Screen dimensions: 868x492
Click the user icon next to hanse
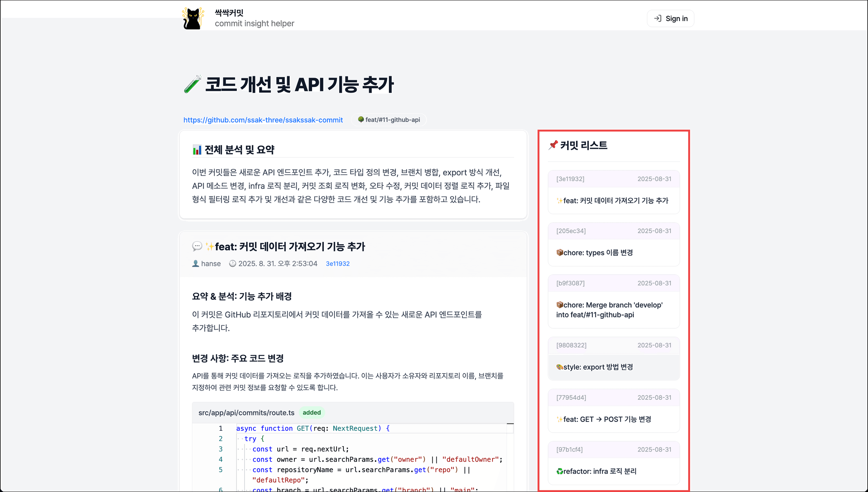[196, 264]
